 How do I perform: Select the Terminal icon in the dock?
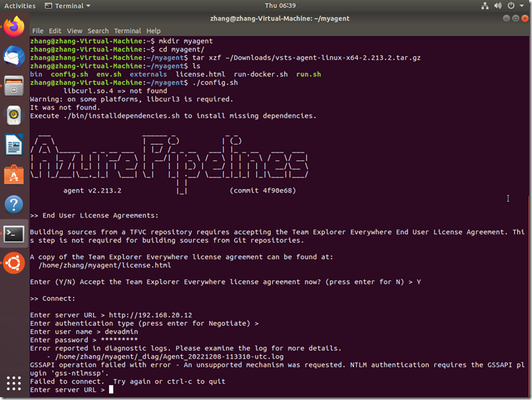click(x=14, y=234)
